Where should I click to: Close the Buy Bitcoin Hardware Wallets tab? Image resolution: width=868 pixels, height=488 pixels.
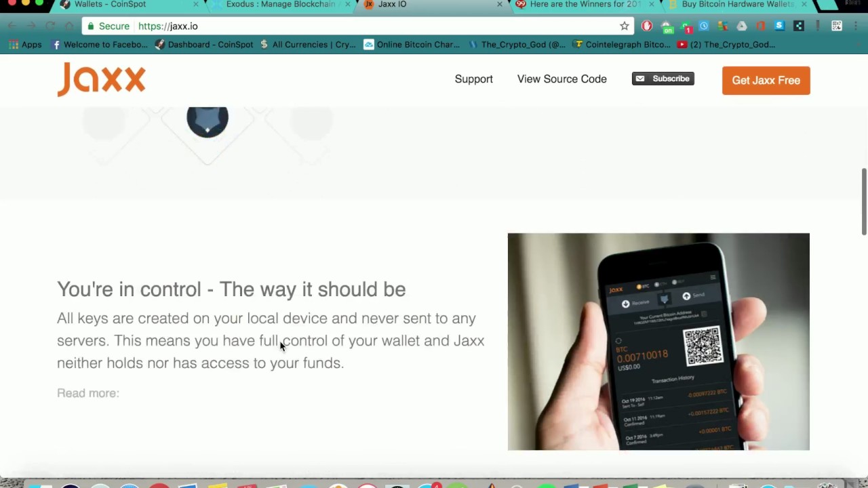click(804, 4)
